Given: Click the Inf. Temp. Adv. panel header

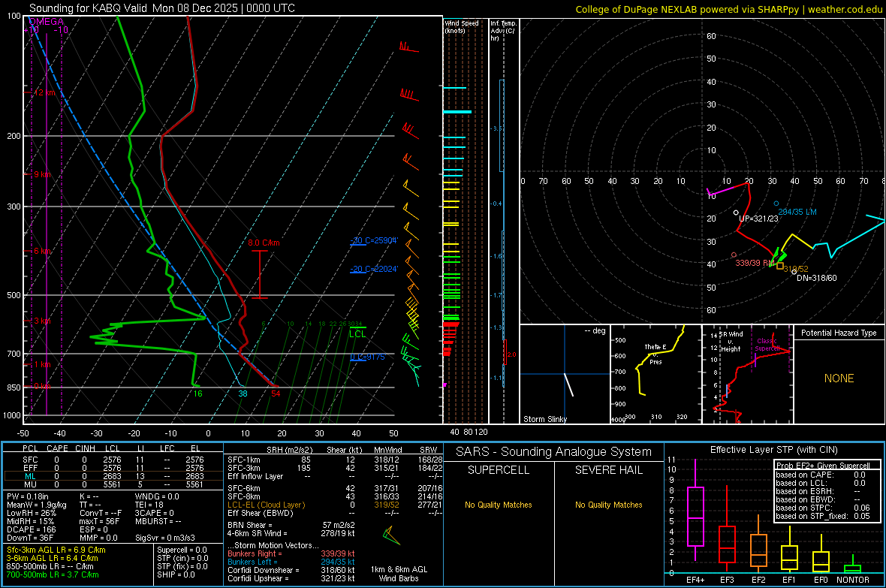Looking at the screenshot, I should pyautogui.click(x=503, y=31).
